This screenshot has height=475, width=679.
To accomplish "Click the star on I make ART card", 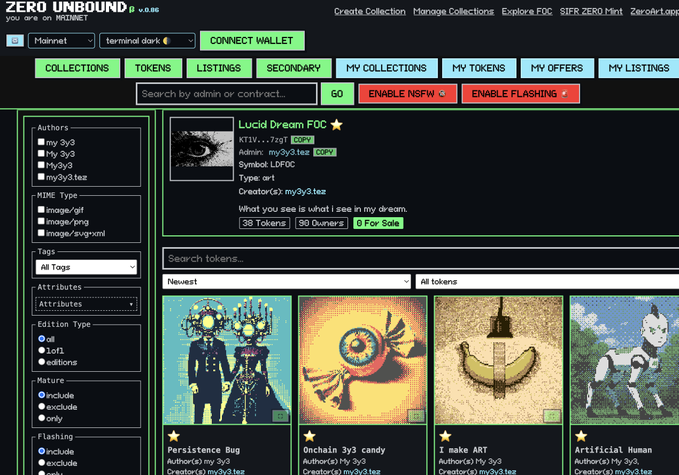I will pos(445,436).
